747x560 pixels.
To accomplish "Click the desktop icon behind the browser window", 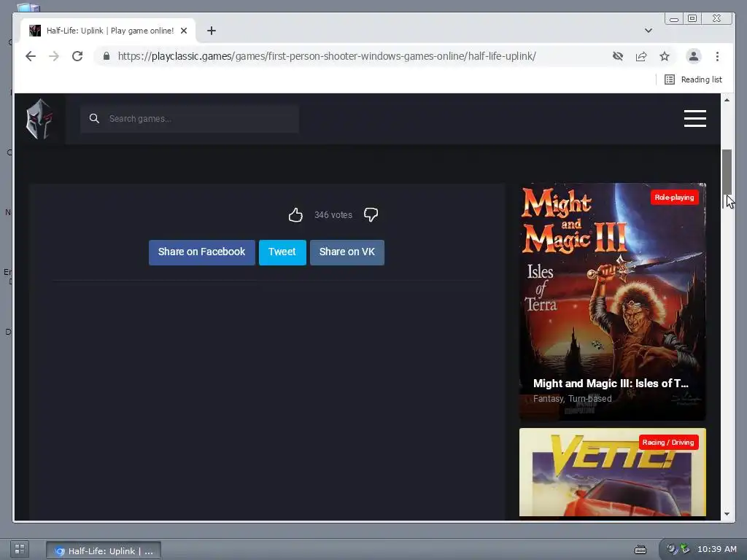I will pos(28,7).
